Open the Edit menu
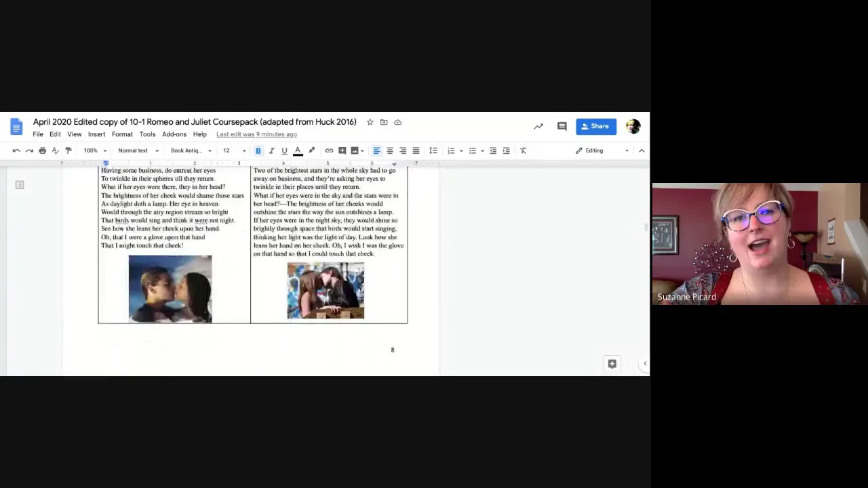 tap(55, 134)
